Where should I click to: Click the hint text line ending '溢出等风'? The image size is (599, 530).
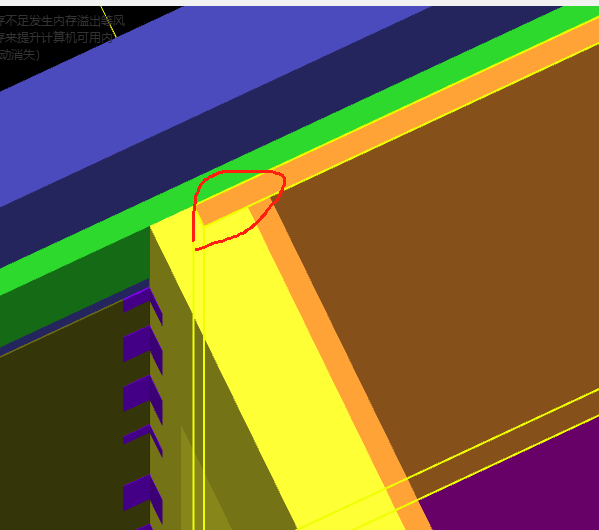coord(62,21)
